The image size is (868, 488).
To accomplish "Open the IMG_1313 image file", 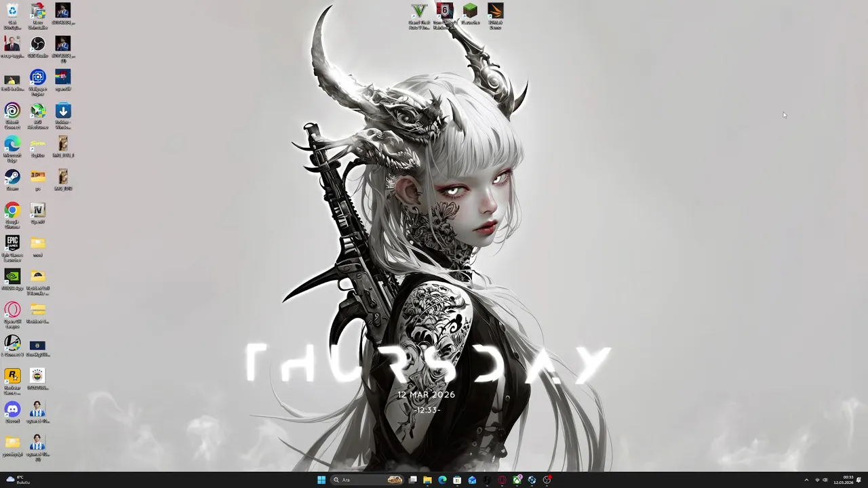I will (x=62, y=180).
